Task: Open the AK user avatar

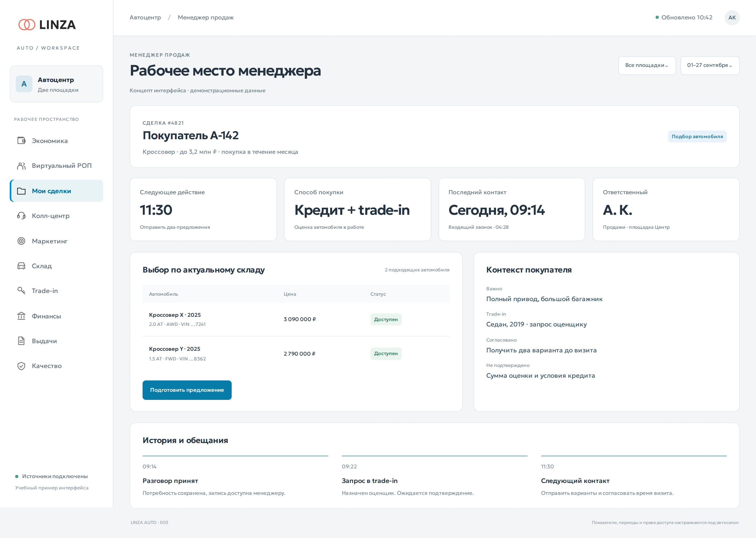Action: [x=732, y=18]
